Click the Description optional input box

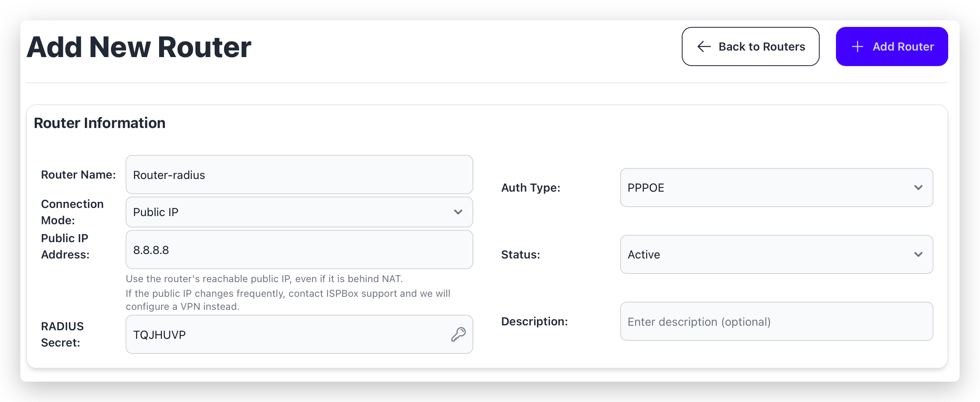point(776,321)
